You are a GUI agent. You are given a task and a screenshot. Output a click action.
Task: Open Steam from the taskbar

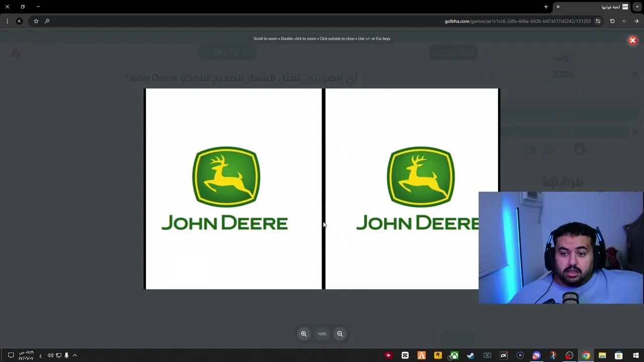(470, 355)
